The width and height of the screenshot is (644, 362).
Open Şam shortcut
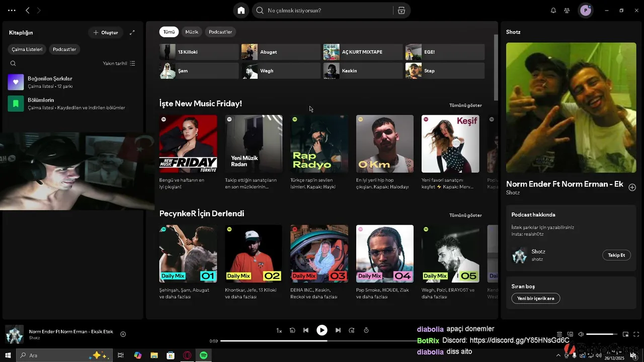pyautogui.click(x=199, y=71)
